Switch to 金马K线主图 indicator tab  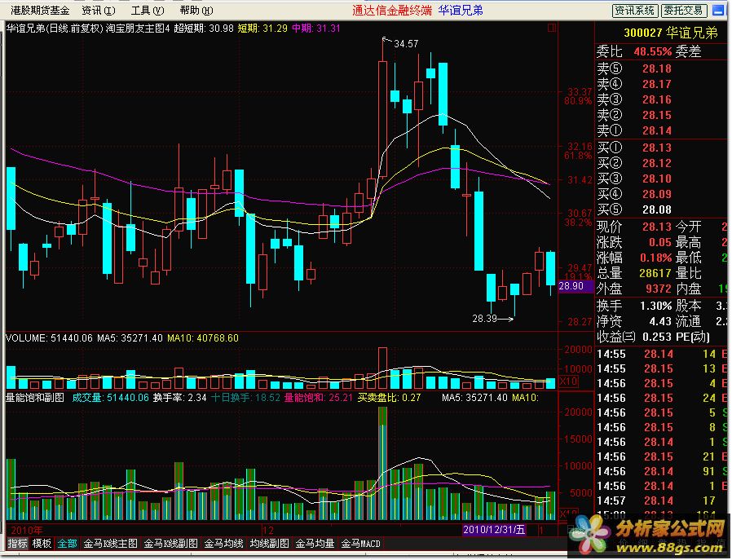pos(110,544)
